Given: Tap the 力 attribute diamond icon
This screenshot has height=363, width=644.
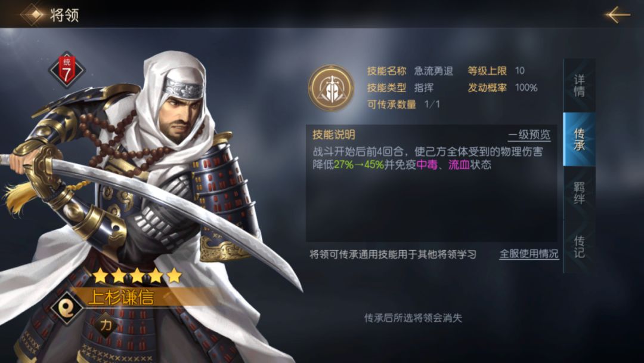Looking at the screenshot, I should tap(106, 325).
